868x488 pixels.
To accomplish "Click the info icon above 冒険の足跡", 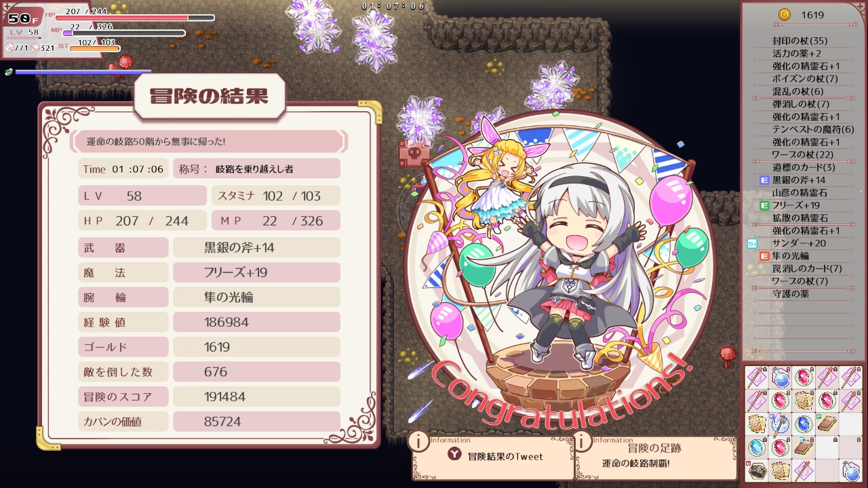I will [583, 441].
